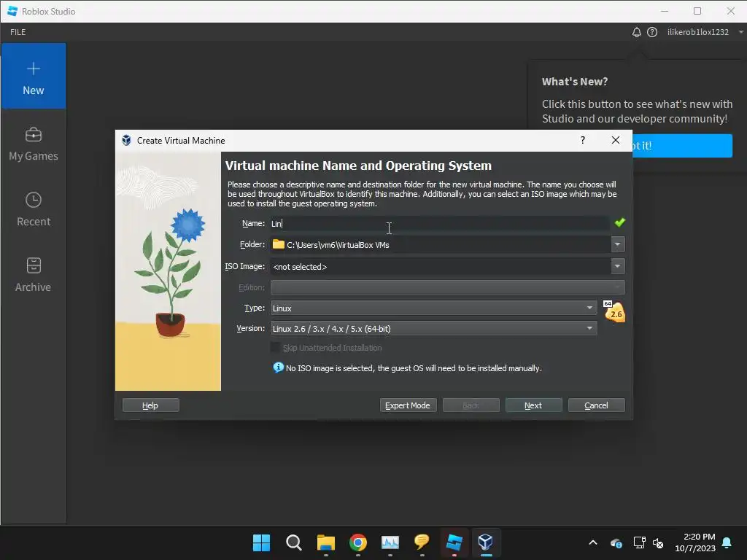The height and width of the screenshot is (560, 747).
Task: Click the plus icon on the New tab
Action: 34,69
